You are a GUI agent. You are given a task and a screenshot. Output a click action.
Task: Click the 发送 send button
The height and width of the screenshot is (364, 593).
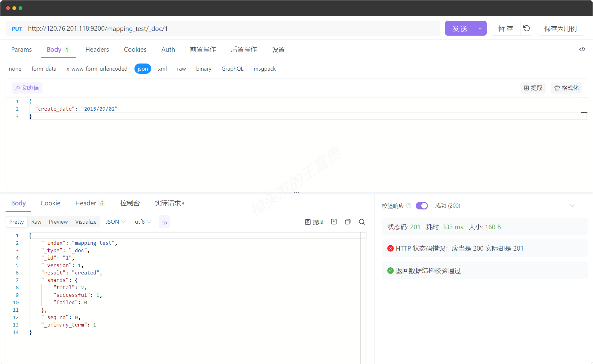click(x=459, y=29)
